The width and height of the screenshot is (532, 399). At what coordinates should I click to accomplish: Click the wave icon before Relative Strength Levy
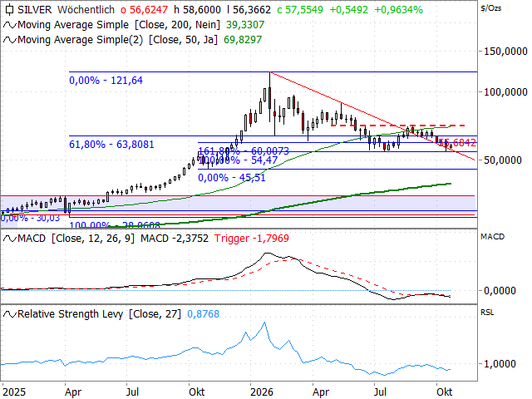[x=9, y=314]
